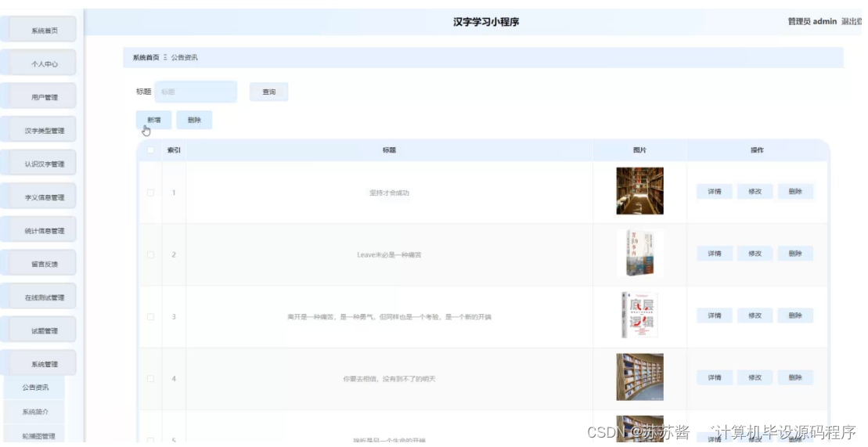Click 详情 for row 3
Image resolution: width=868 pixels, height=447 pixels.
(x=715, y=315)
